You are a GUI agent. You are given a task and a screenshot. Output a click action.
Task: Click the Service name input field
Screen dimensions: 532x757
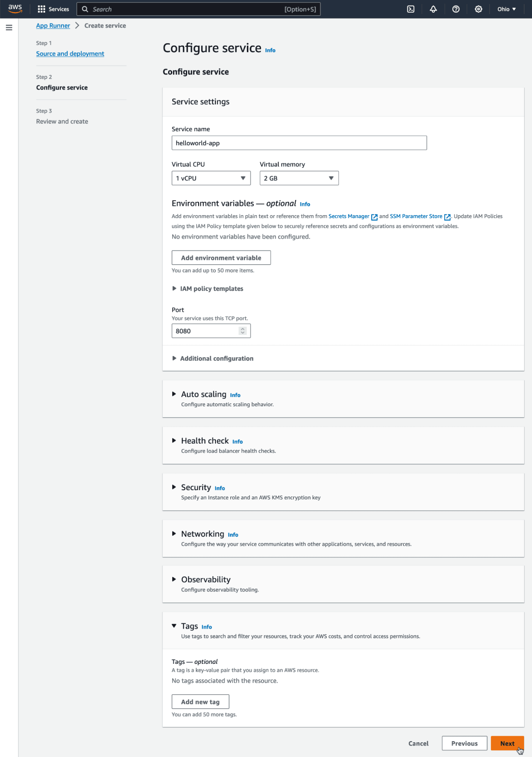pyautogui.click(x=299, y=143)
